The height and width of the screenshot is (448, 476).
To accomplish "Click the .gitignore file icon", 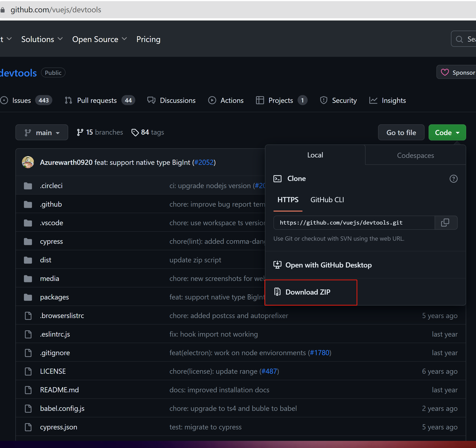I will (28, 353).
